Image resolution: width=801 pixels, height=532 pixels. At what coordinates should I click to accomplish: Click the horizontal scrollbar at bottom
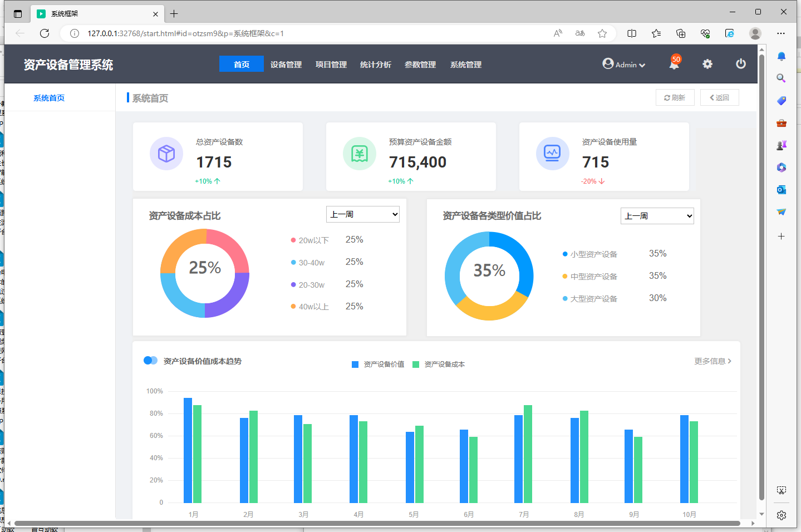pos(377,523)
